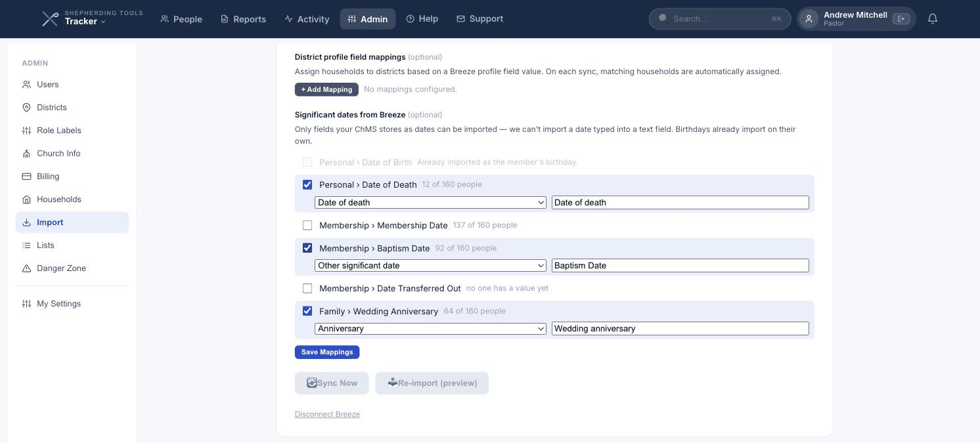Click the Support envelope icon
The width and height of the screenshot is (980, 443).
pos(460,19)
